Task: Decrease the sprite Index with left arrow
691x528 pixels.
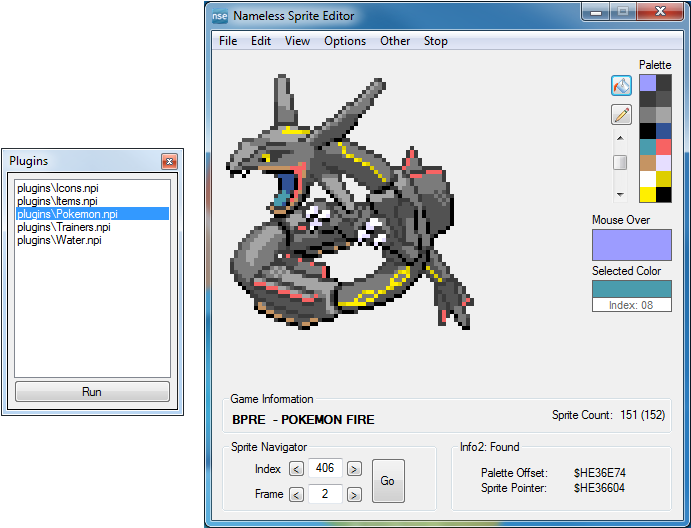Action: 296,469
